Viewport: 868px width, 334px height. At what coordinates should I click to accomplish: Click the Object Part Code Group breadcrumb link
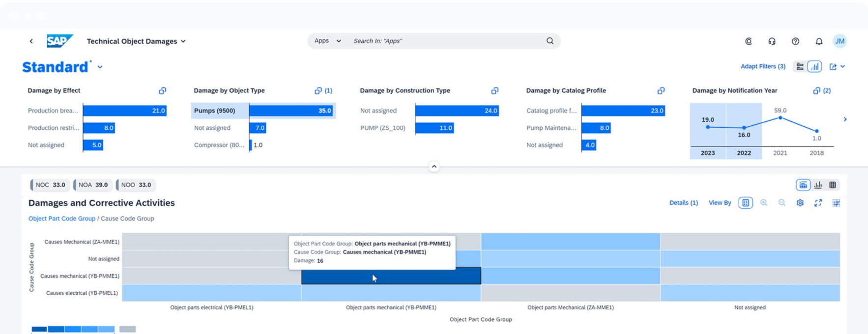tap(62, 219)
